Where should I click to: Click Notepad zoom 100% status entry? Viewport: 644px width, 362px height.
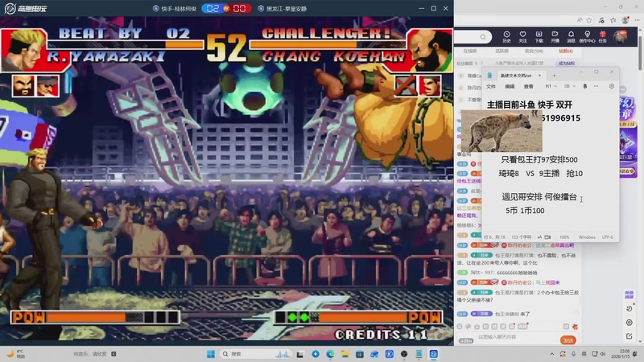564,237
